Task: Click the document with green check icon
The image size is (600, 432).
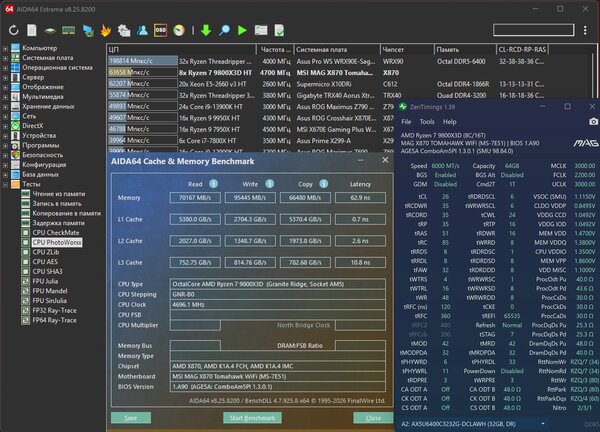Action: (279, 30)
